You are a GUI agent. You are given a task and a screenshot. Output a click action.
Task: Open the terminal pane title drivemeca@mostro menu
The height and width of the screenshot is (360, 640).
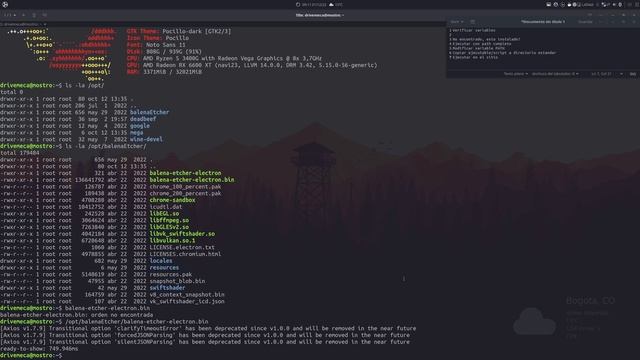(24, 24)
